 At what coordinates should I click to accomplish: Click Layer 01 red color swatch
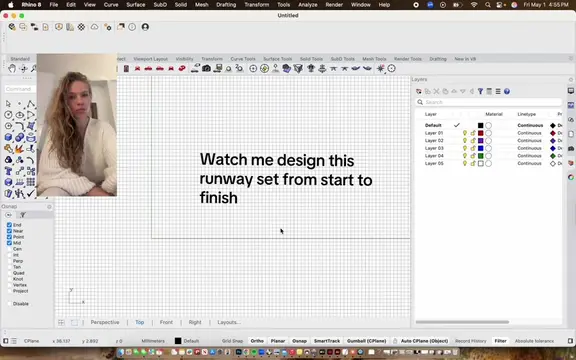click(x=480, y=133)
